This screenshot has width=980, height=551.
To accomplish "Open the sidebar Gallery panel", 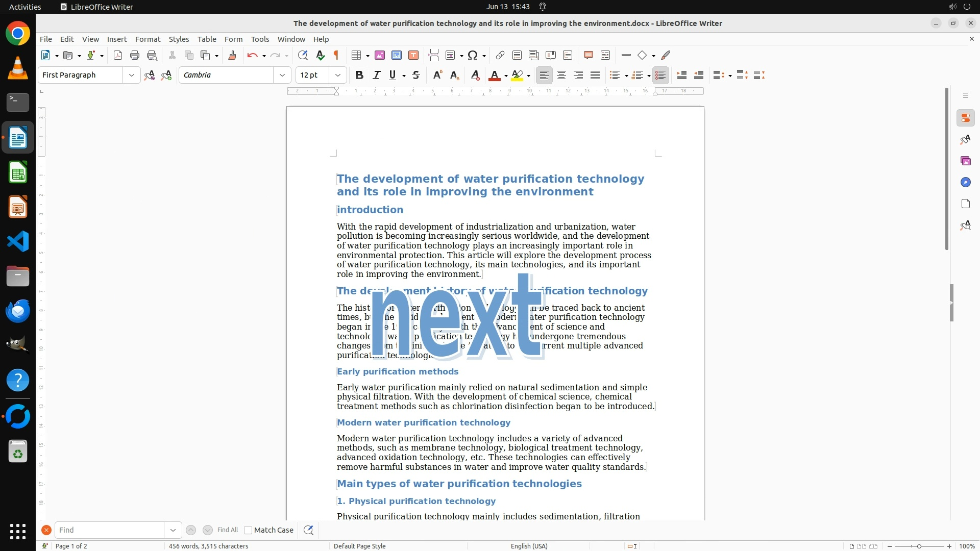I will click(965, 161).
